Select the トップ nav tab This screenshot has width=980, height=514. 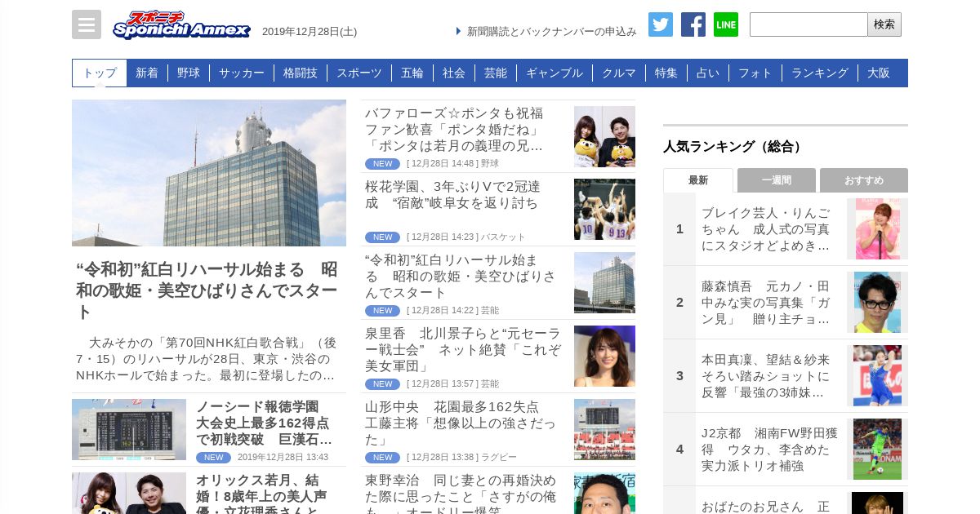100,73
